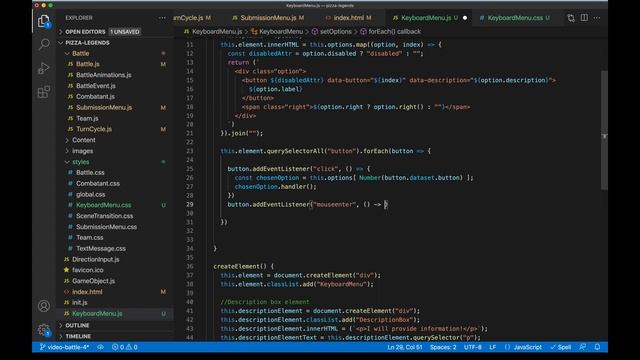Change the UTF-8 file encoding
This screenshot has height=360, width=640.
pyautogui.click(x=473, y=347)
